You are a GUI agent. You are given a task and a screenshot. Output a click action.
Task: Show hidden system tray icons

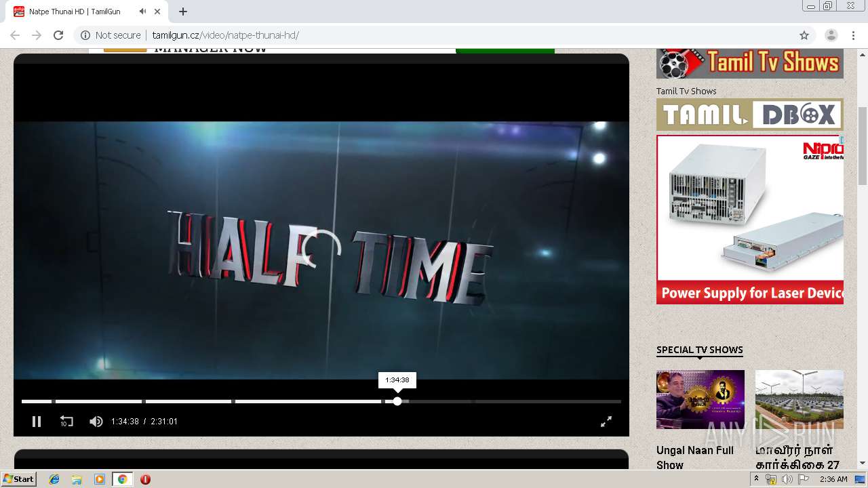(x=756, y=479)
